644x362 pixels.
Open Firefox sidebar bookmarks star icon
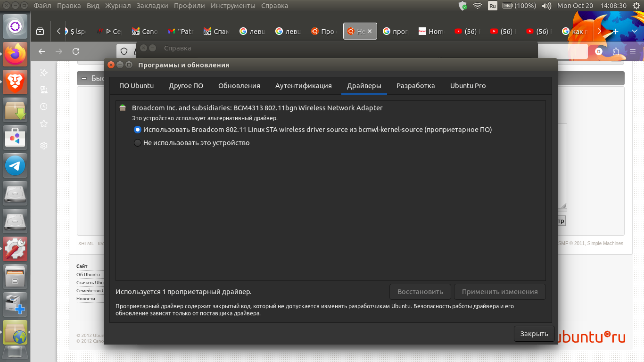coord(44,123)
